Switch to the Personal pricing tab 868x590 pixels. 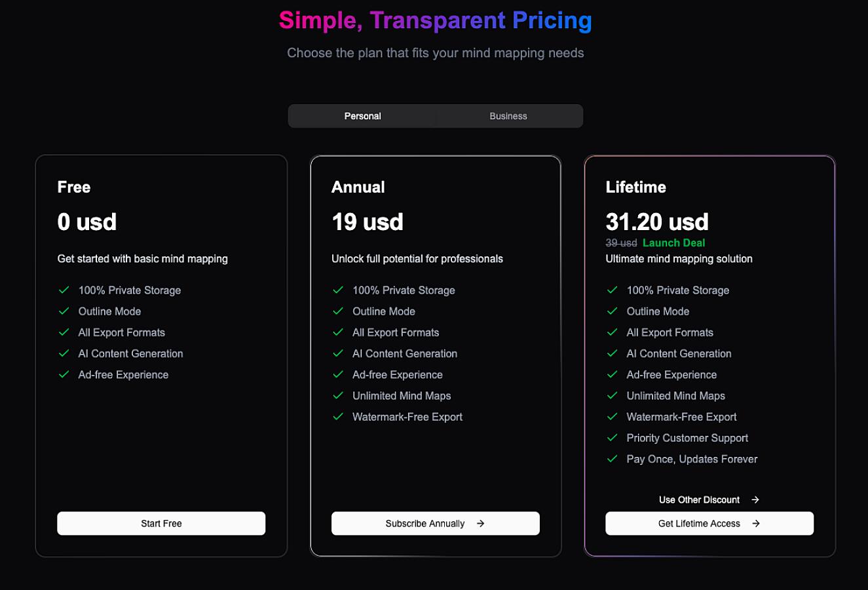click(x=362, y=116)
